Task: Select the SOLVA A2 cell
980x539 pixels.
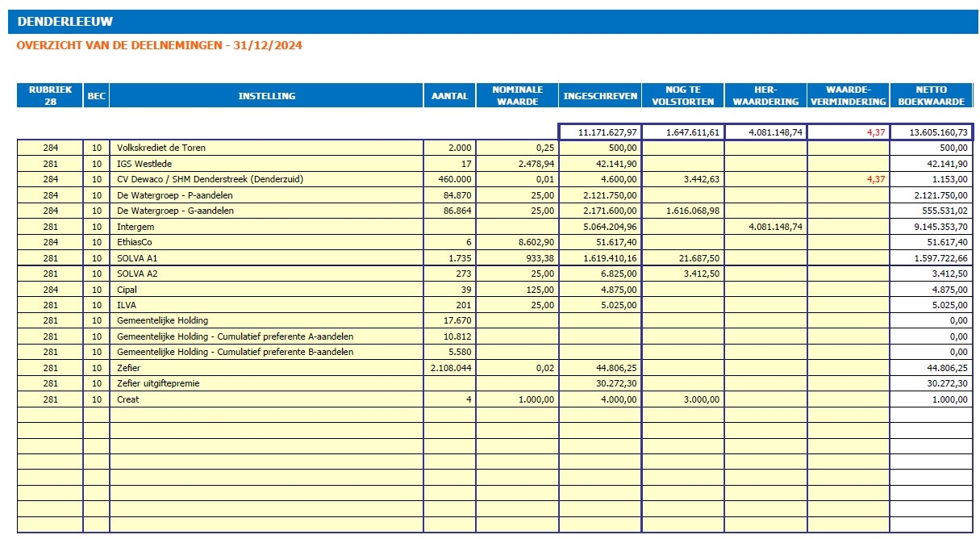Action: click(266, 274)
